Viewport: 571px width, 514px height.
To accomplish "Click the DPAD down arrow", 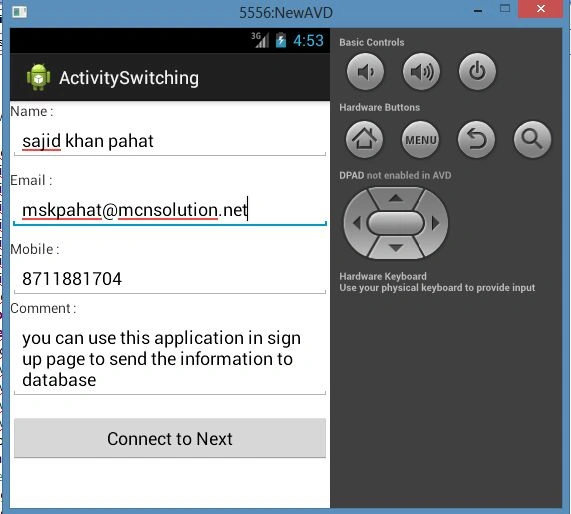I will [396, 248].
